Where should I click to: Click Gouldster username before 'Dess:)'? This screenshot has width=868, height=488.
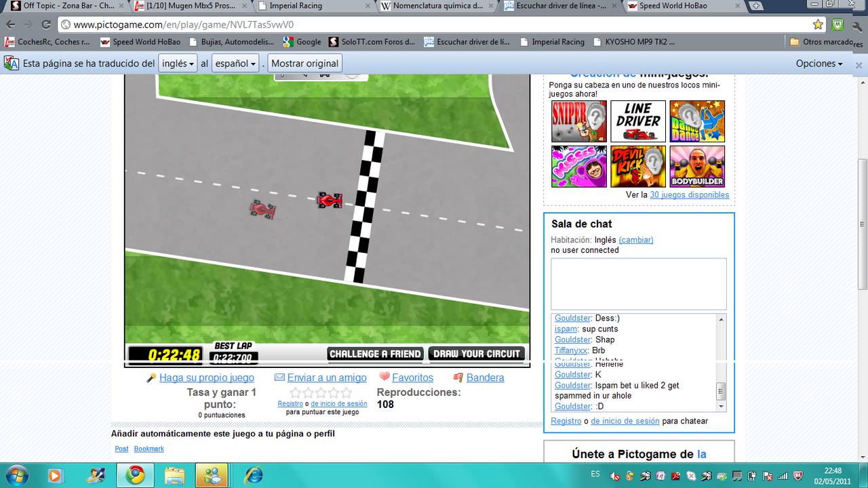pos(573,318)
